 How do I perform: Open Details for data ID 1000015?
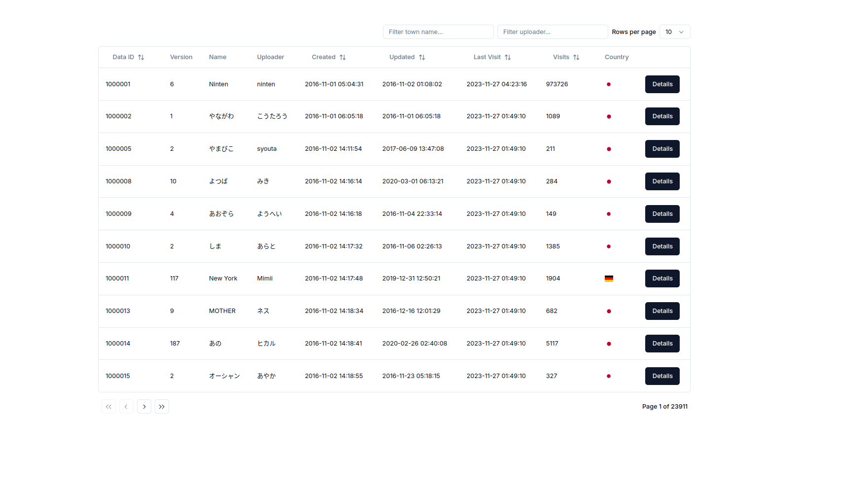pyautogui.click(x=662, y=376)
